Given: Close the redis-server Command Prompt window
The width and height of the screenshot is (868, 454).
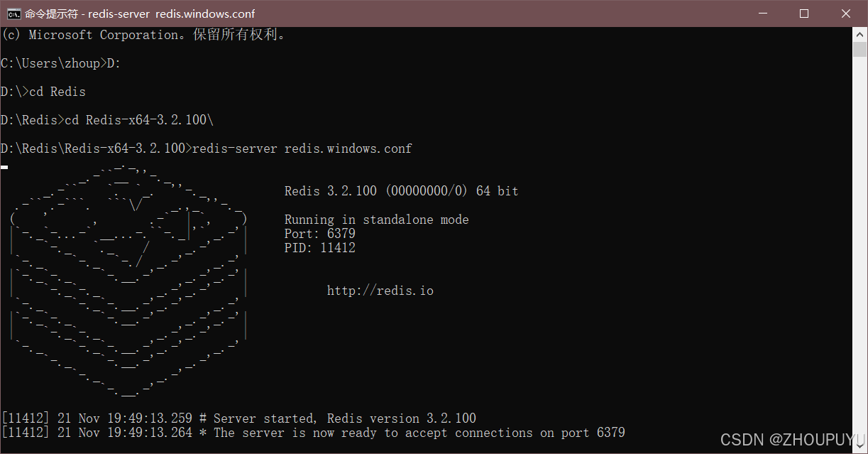Looking at the screenshot, I should coord(845,13).
